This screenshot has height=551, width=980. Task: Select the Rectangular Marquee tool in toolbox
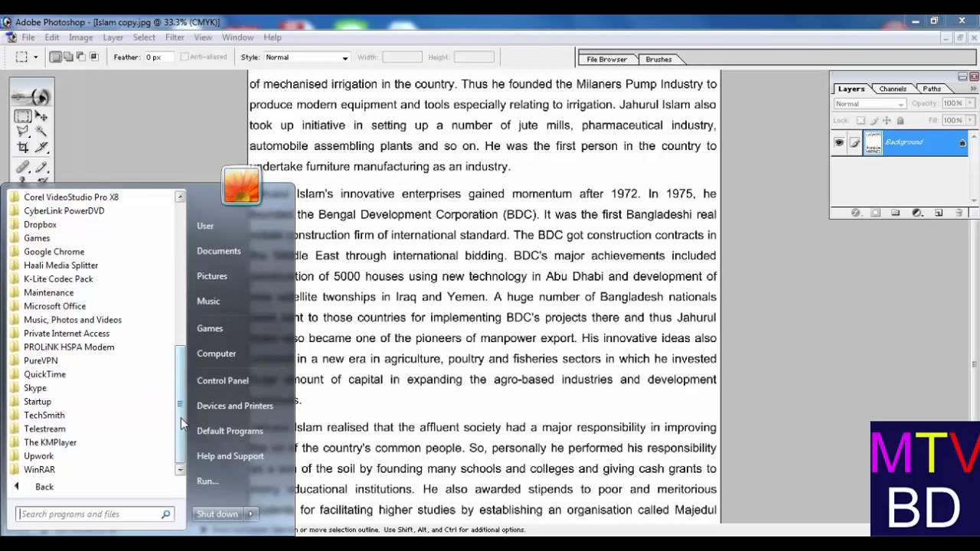click(x=23, y=116)
